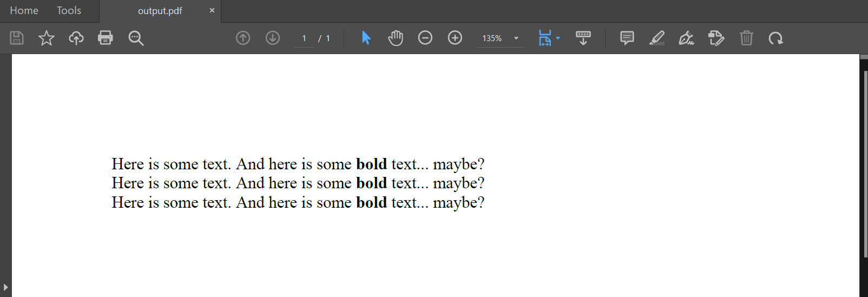Viewport: 868px width, 297px height.
Task: Open the 135% zoom level dropdown
Action: click(x=516, y=38)
